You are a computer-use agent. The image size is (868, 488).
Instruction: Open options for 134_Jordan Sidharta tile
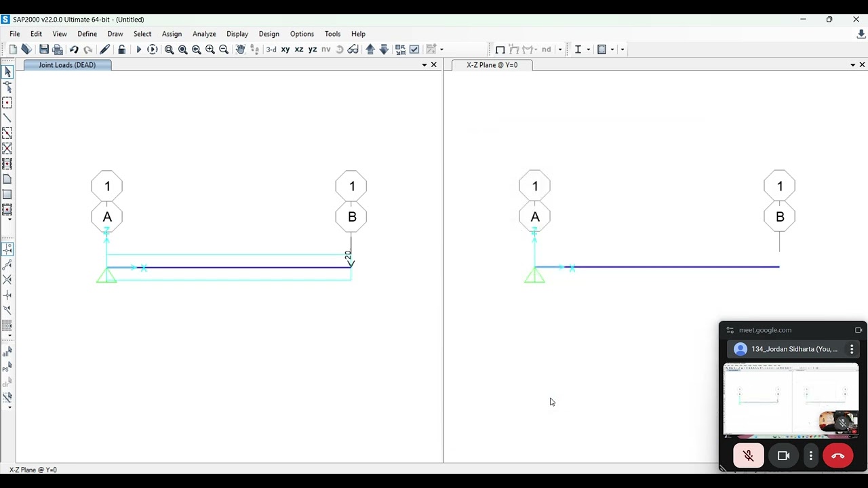click(852, 349)
